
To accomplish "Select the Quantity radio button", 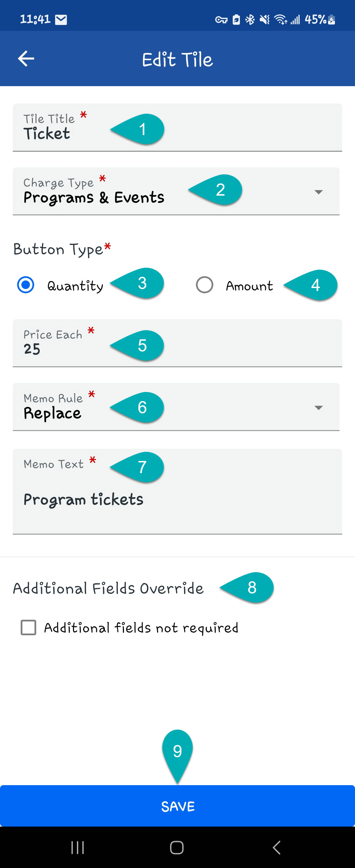I will point(26,285).
